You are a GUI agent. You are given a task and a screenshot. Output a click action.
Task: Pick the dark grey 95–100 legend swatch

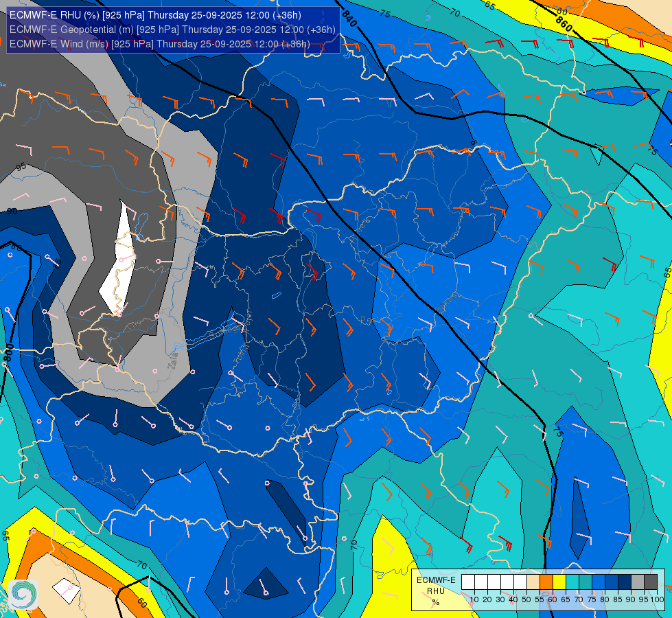[651, 582]
